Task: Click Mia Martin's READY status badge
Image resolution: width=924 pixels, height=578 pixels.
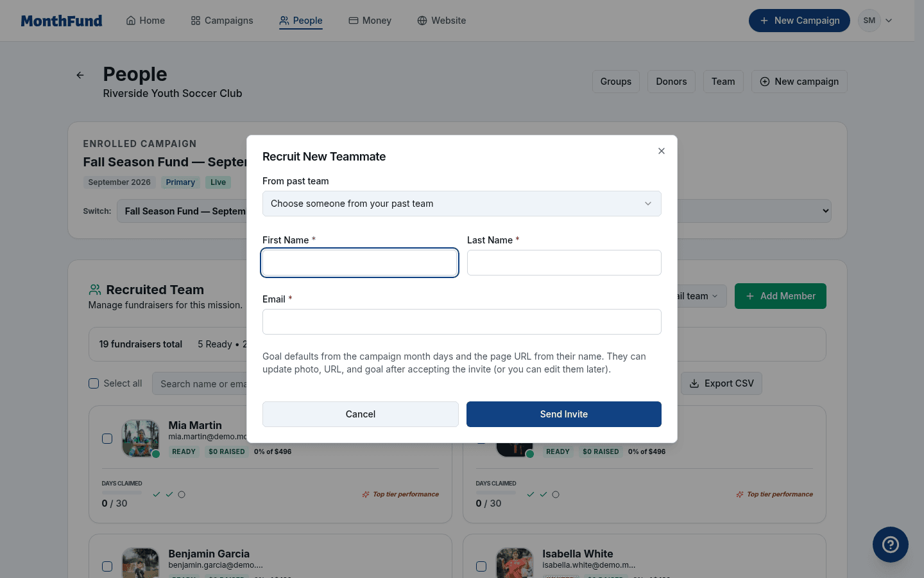Action: [x=184, y=451]
